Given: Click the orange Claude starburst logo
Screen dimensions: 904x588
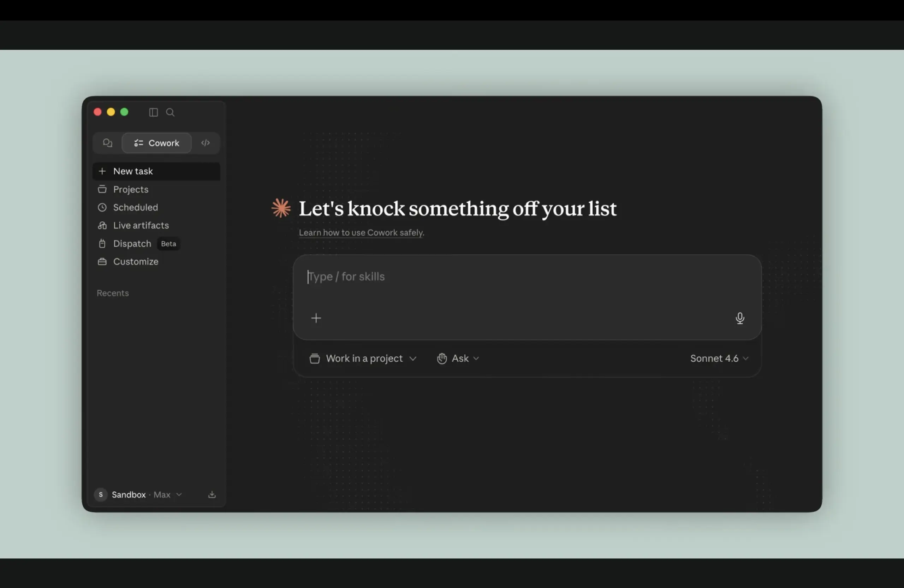Looking at the screenshot, I should pos(281,208).
